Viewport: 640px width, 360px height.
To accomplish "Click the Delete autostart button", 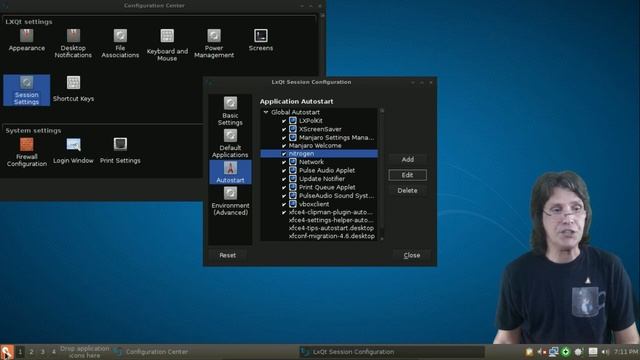I will coord(407,191).
